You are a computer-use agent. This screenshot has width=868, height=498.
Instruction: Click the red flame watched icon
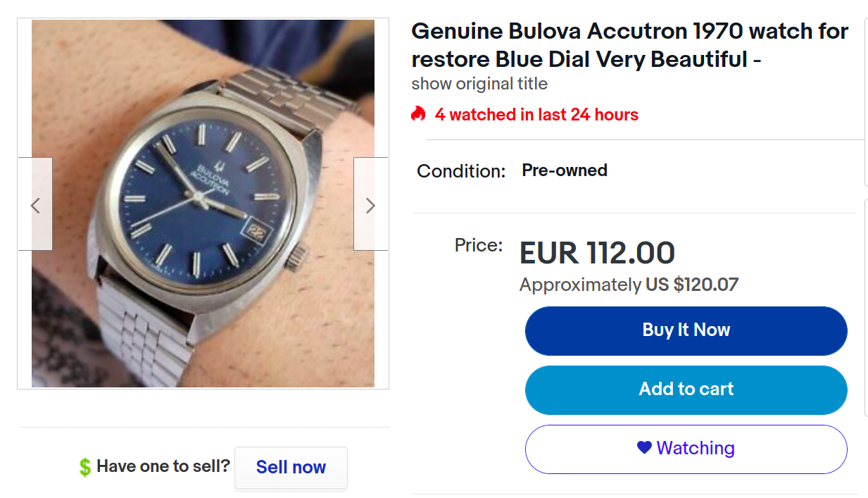[x=419, y=114]
